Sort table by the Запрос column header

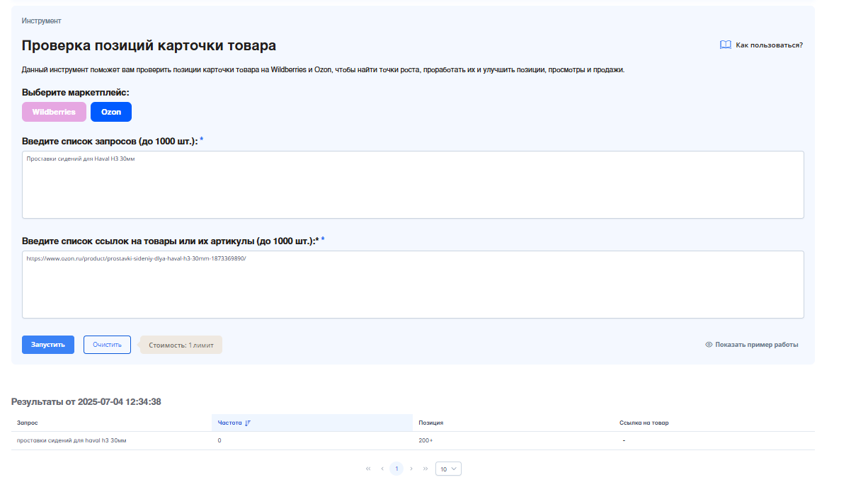tap(28, 423)
